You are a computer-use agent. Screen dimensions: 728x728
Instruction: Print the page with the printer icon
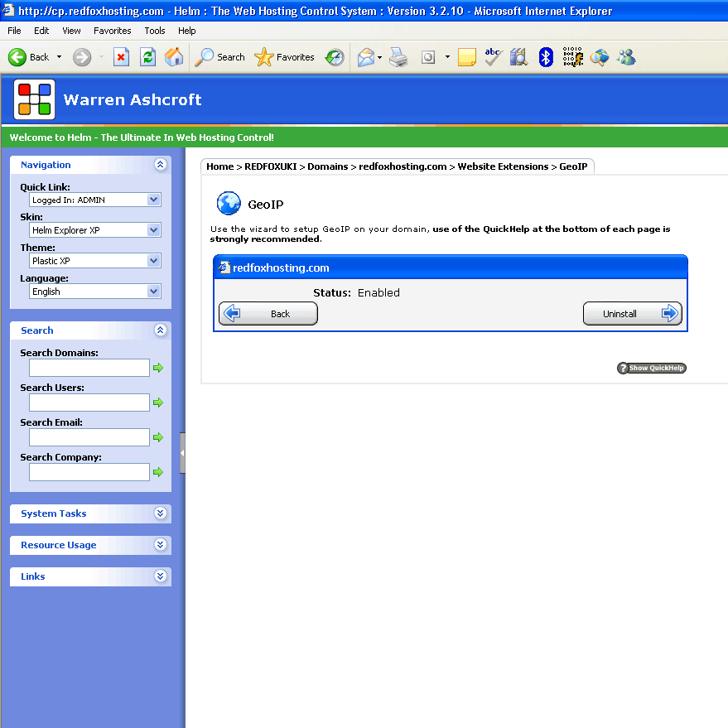398,57
